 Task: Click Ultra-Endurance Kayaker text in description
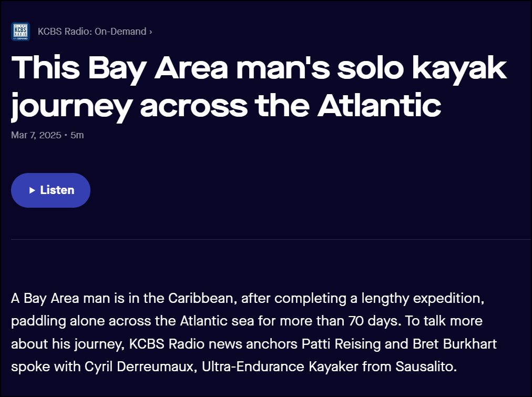click(280, 367)
